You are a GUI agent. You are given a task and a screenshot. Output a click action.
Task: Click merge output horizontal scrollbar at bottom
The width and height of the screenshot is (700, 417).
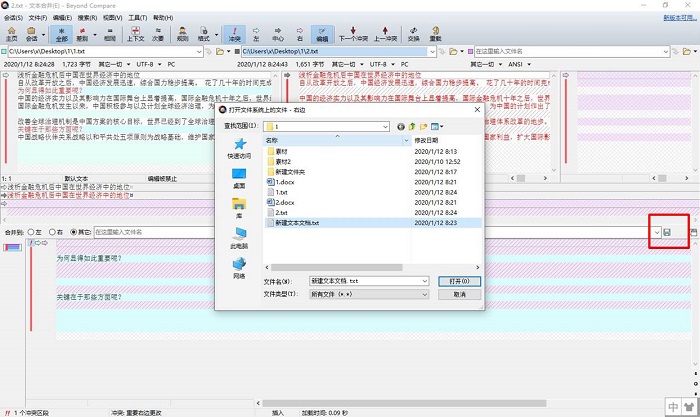pos(404,403)
